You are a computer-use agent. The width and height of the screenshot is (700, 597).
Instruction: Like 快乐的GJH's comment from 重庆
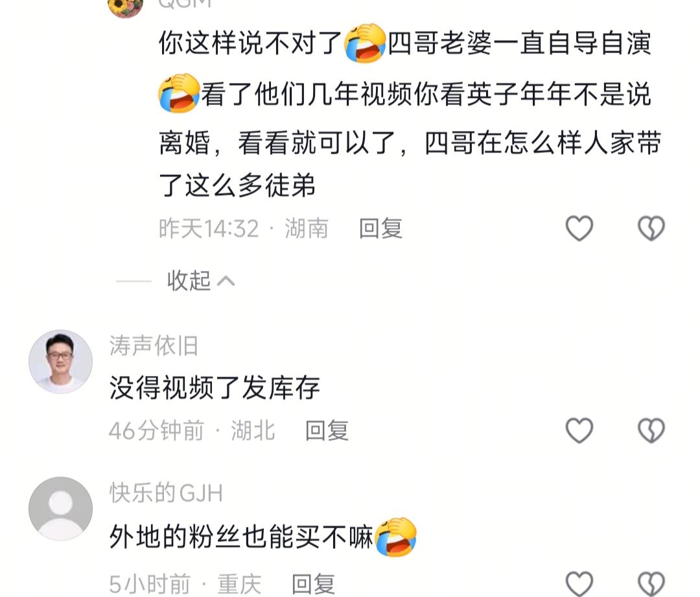pos(579,583)
